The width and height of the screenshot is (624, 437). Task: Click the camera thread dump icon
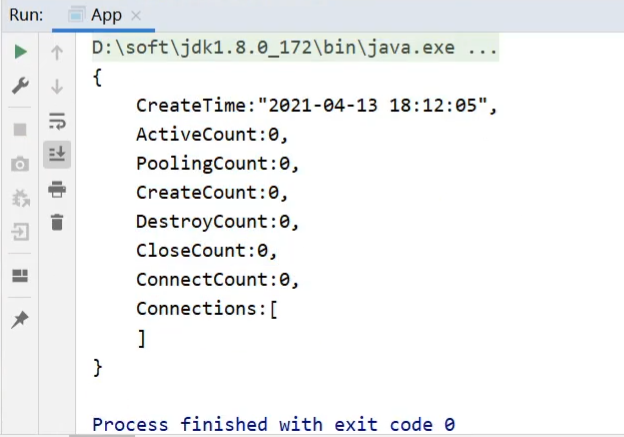[x=21, y=165]
